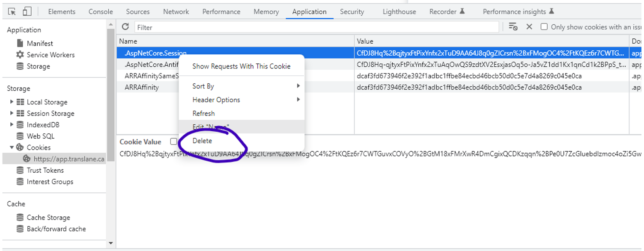
Task: Click the clear all cookies icon
Action: 513,27
